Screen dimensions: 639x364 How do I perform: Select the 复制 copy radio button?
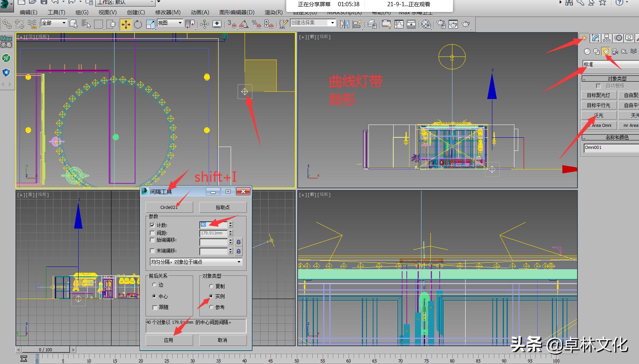click(x=211, y=286)
